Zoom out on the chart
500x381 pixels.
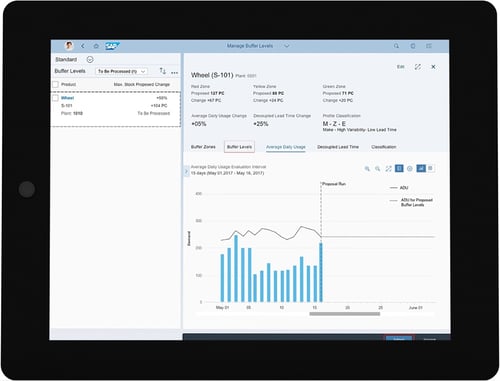click(x=378, y=169)
